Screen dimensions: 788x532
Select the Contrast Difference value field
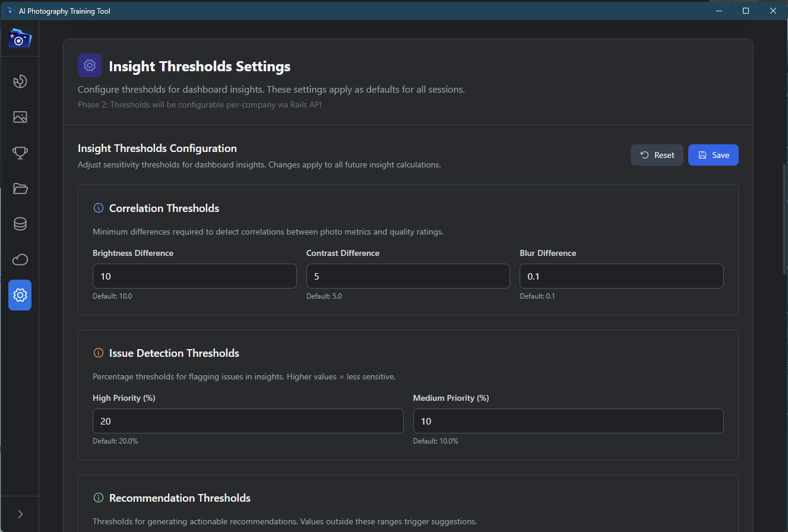tap(407, 275)
